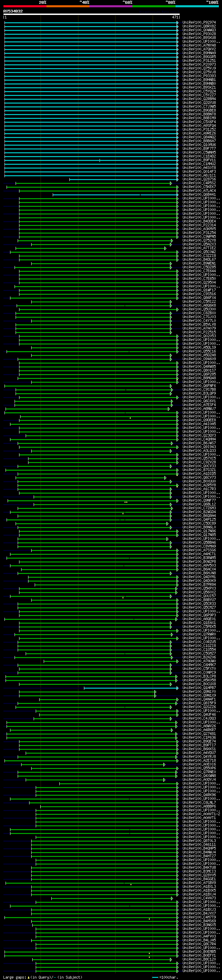This screenshot has width=222, height=980.
Task: Click the UniRef100_B8BIM9 label
Action: coord(199,118)
